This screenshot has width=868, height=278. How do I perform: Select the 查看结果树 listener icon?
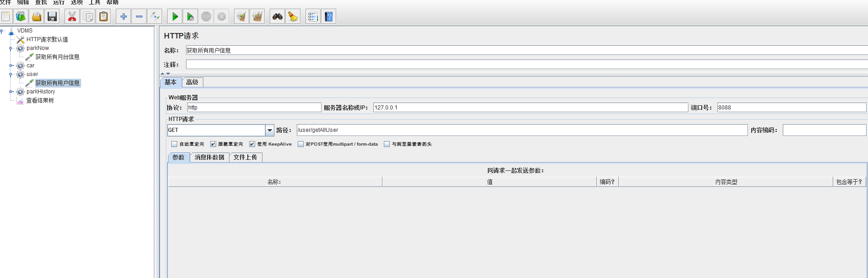point(21,101)
